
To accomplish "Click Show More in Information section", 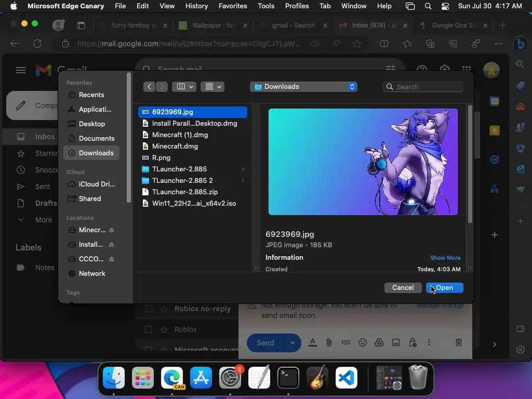I will [445, 258].
